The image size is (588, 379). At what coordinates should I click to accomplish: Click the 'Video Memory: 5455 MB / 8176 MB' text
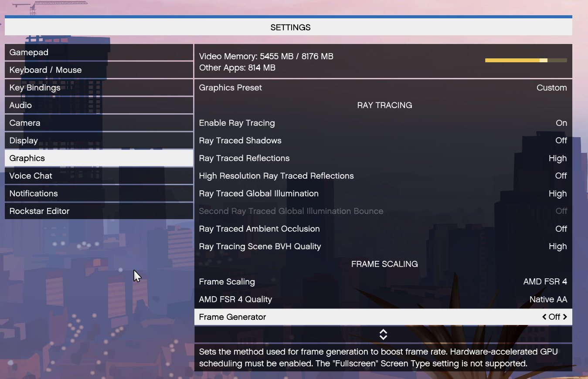point(266,56)
